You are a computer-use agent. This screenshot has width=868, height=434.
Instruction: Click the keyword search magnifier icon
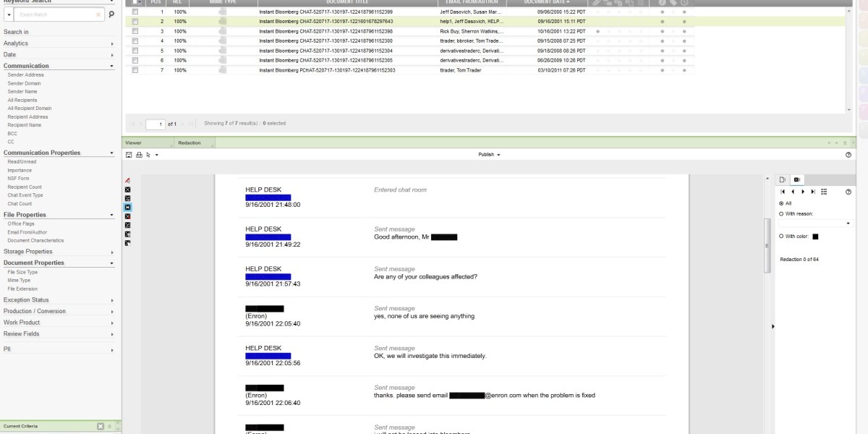point(111,14)
